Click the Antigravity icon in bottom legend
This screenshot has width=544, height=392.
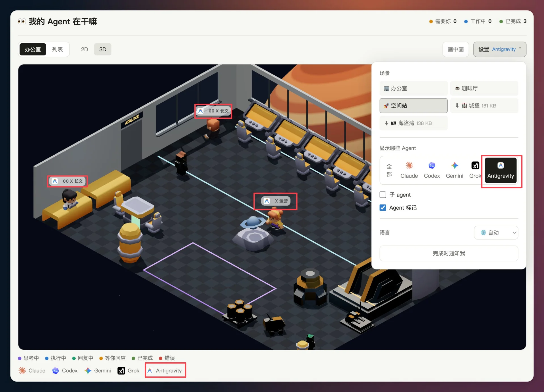click(150, 370)
